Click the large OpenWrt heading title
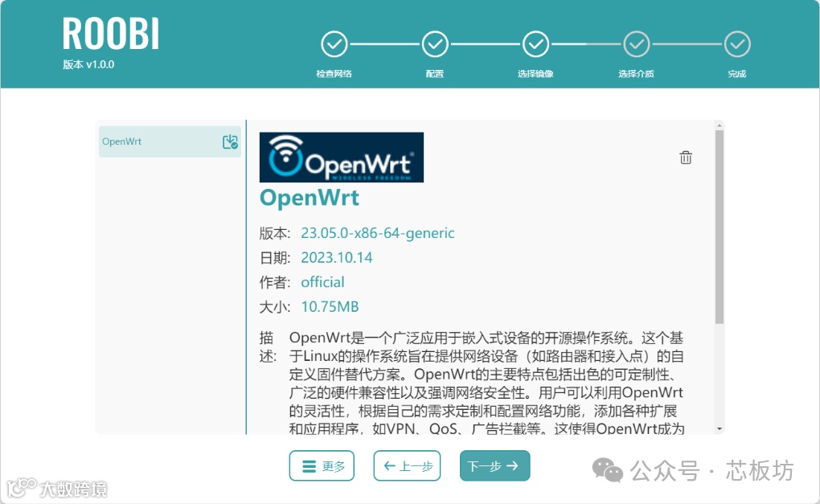The height and width of the screenshot is (504, 820). click(x=309, y=198)
